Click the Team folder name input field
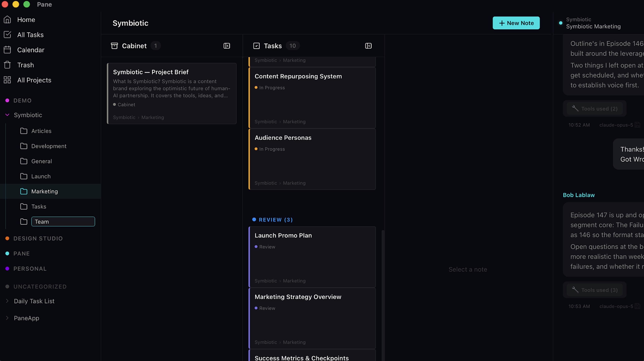The image size is (644, 361). tap(63, 221)
